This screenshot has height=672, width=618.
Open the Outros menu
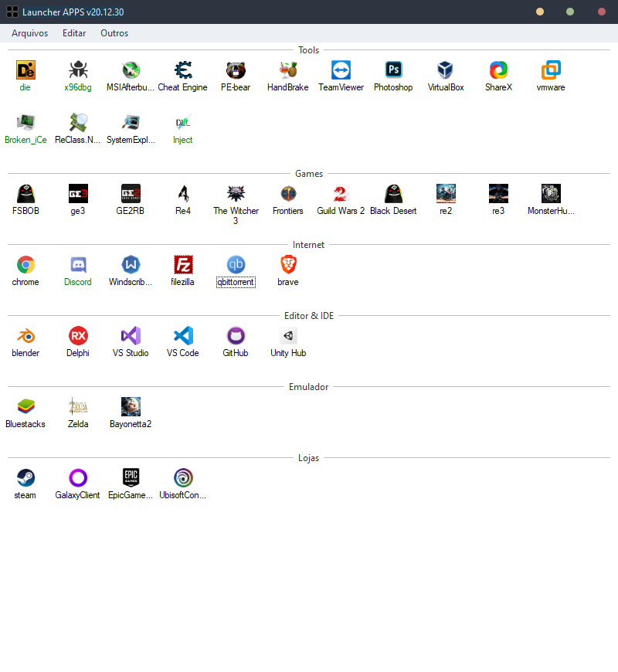tap(114, 33)
